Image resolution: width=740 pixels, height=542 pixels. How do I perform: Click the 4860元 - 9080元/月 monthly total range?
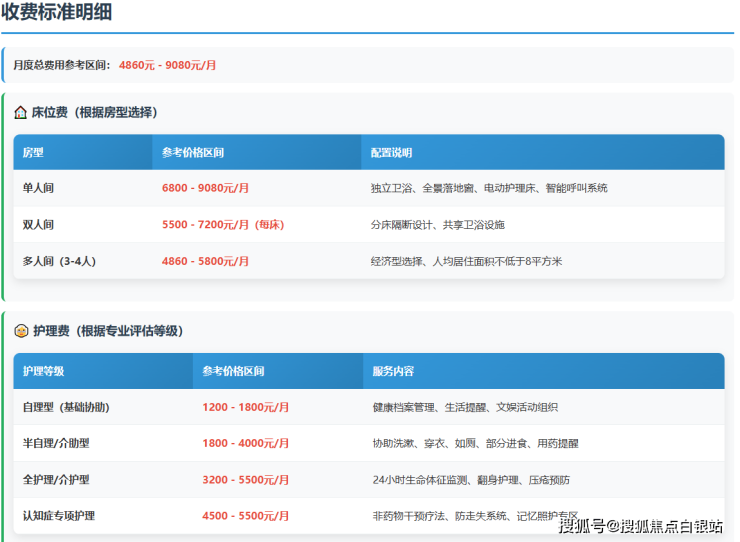click(167, 65)
